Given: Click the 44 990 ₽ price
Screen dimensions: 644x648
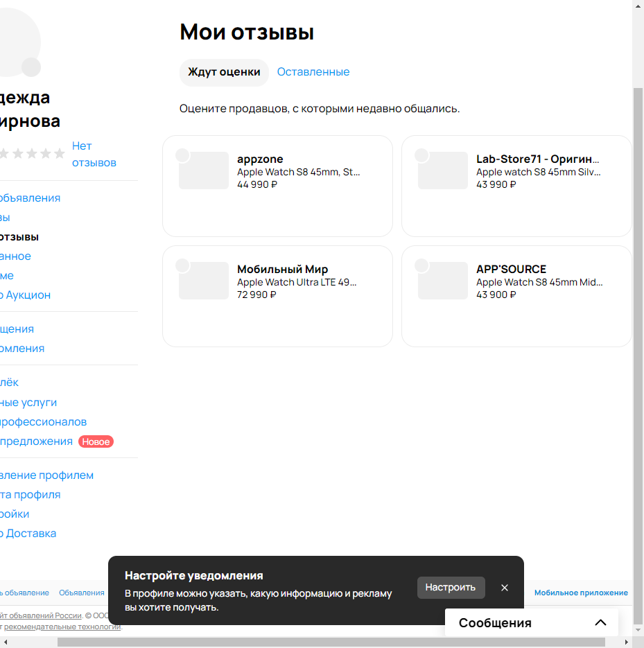Looking at the screenshot, I should click(x=257, y=184).
